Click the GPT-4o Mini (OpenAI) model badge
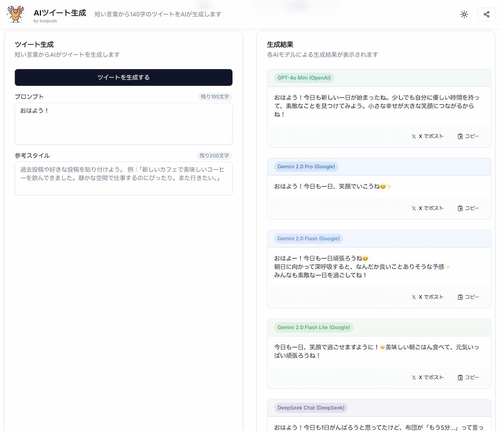 [x=304, y=78]
